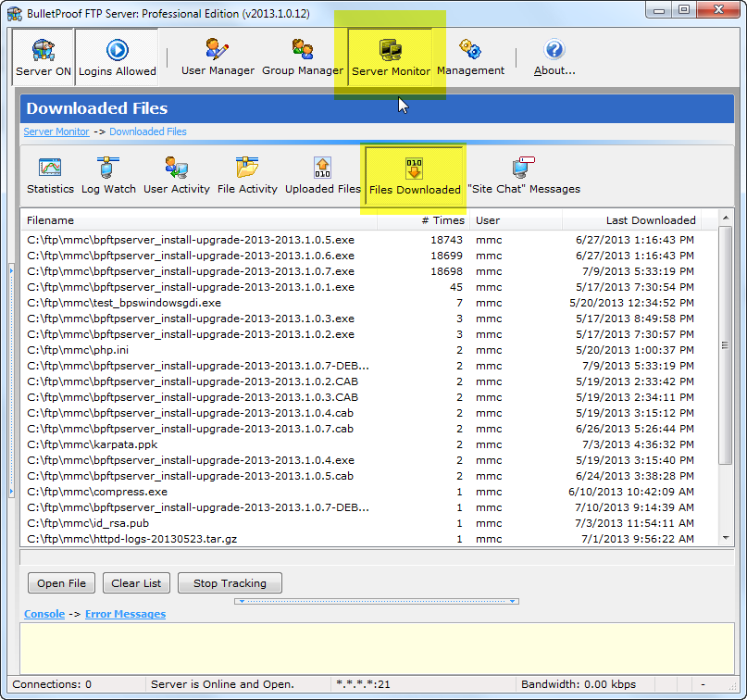Click the dotted console splitter handle
The height and width of the screenshot is (700, 747).
[377, 601]
